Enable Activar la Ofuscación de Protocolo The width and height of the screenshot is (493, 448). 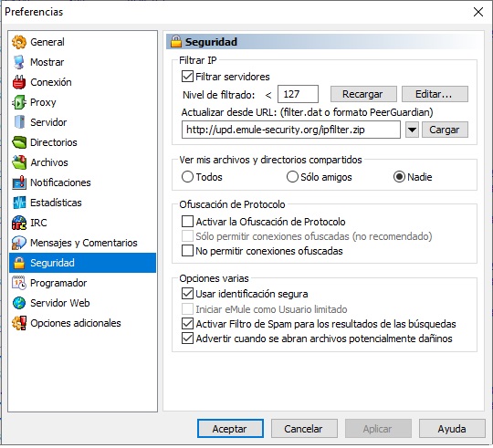point(187,222)
